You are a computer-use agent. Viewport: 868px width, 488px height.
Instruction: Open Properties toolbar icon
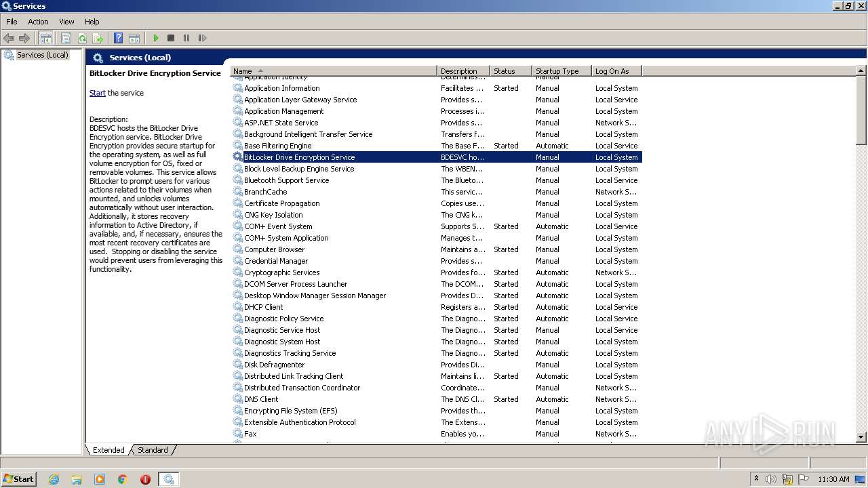66,39
